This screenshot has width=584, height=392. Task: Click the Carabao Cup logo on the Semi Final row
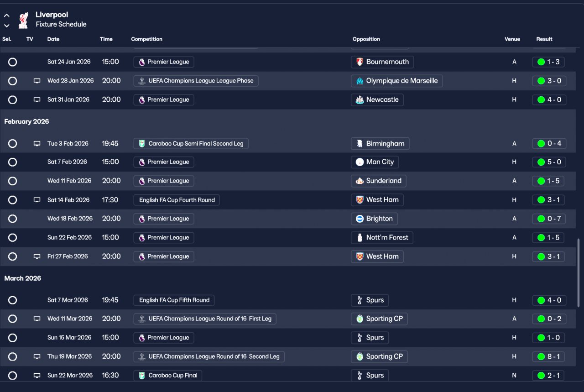[142, 144]
